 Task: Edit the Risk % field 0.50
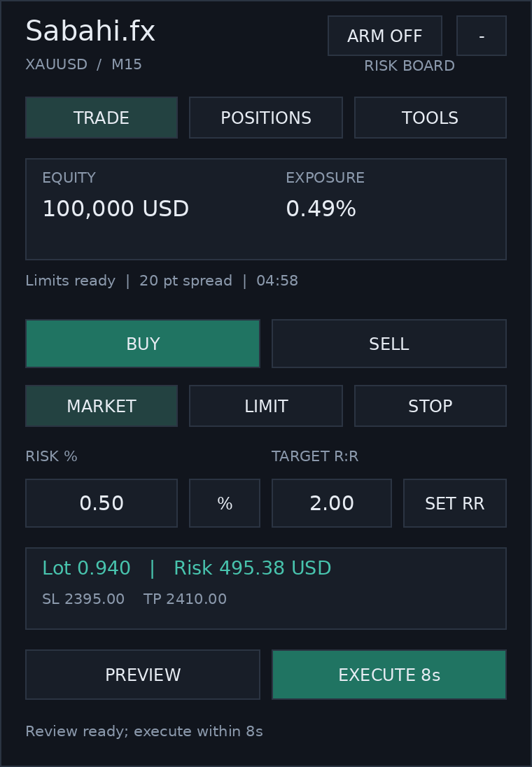click(101, 503)
